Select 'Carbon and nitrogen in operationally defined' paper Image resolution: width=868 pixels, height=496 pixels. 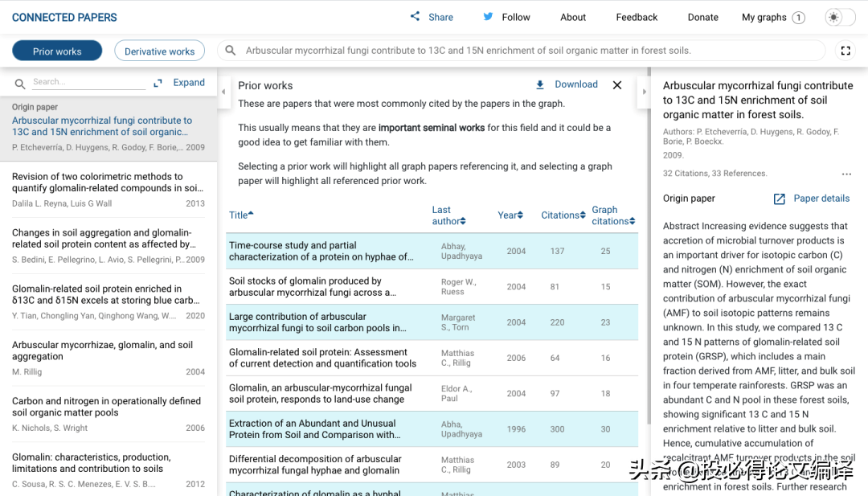108,414
